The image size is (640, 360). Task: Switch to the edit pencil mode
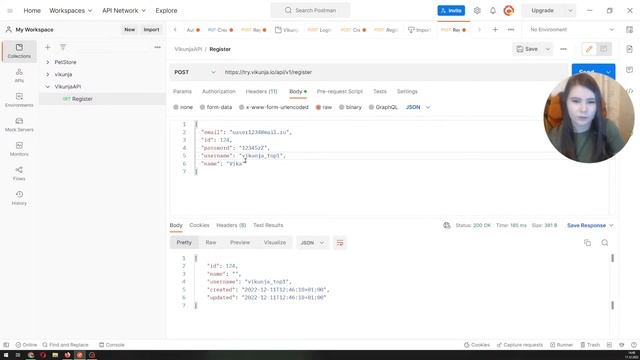point(589,49)
